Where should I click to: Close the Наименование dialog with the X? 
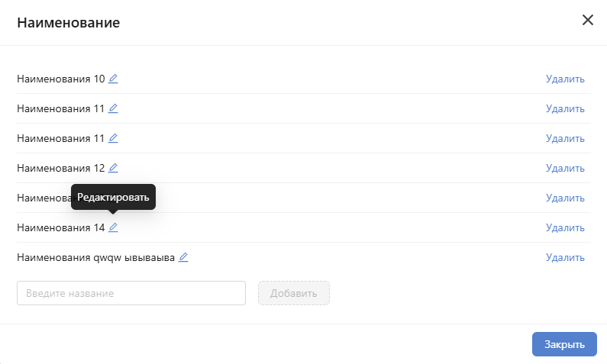pyautogui.click(x=588, y=20)
